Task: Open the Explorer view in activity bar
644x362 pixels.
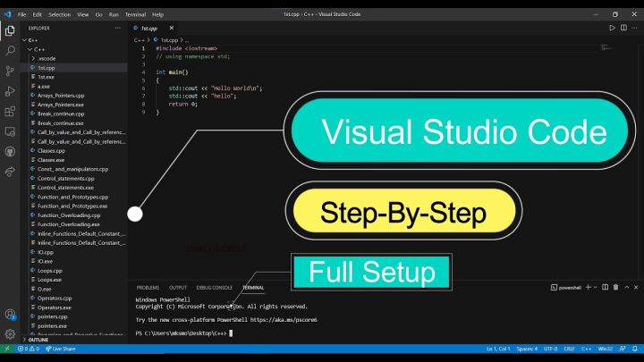Action: [x=10, y=30]
